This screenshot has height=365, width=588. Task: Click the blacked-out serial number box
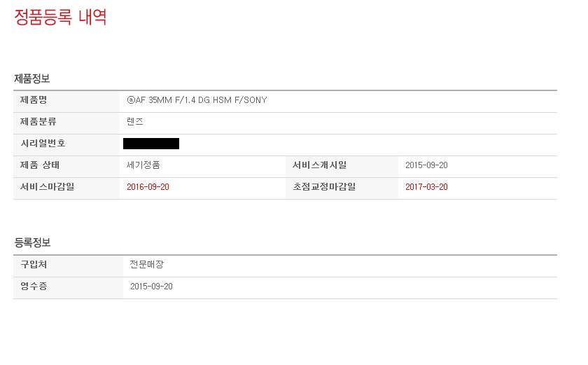[151, 144]
